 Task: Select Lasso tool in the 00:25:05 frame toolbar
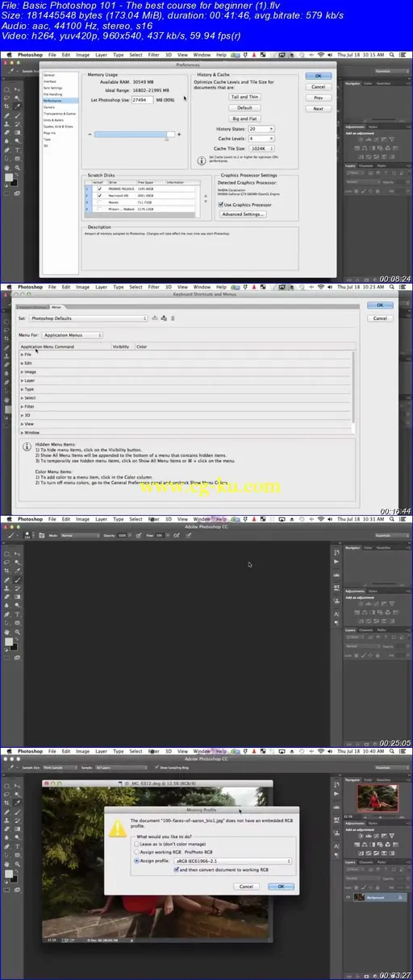6,562
